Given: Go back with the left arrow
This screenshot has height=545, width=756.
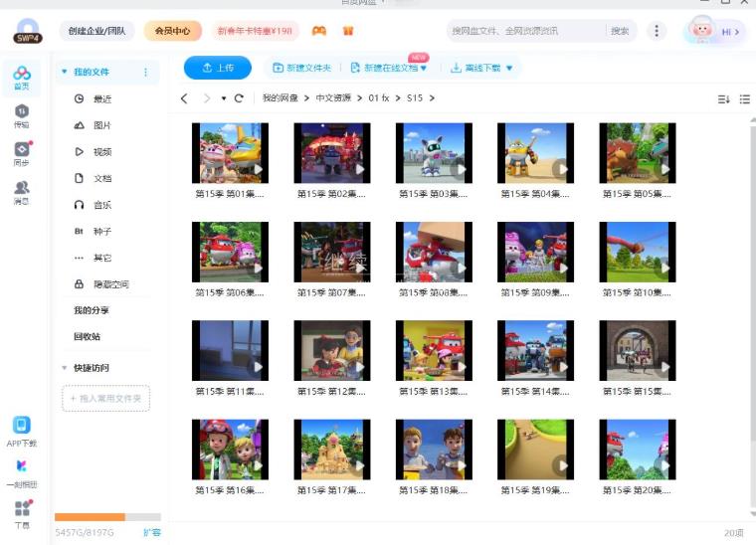Looking at the screenshot, I should tap(184, 98).
